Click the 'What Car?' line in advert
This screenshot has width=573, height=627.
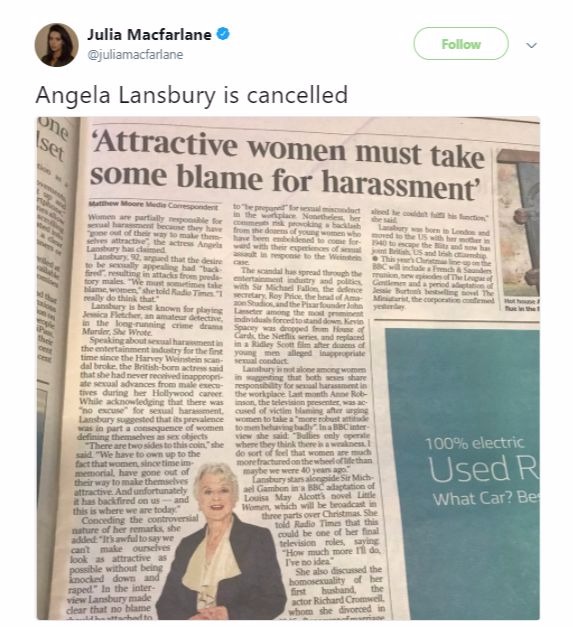coord(485,499)
